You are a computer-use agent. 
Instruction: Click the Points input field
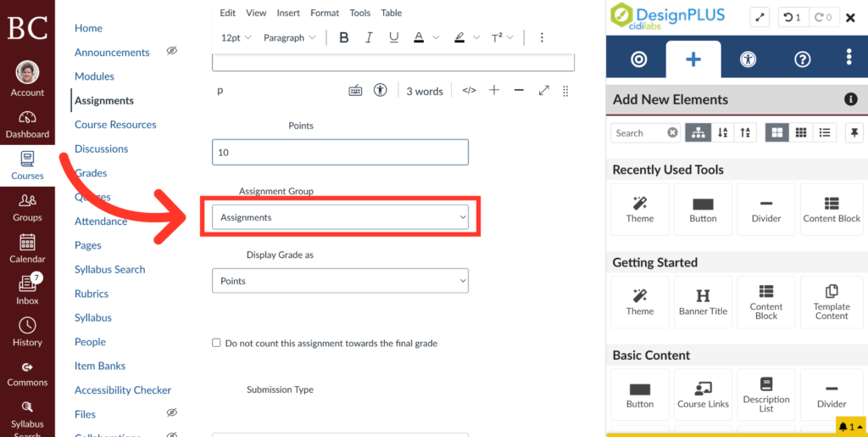coord(341,152)
